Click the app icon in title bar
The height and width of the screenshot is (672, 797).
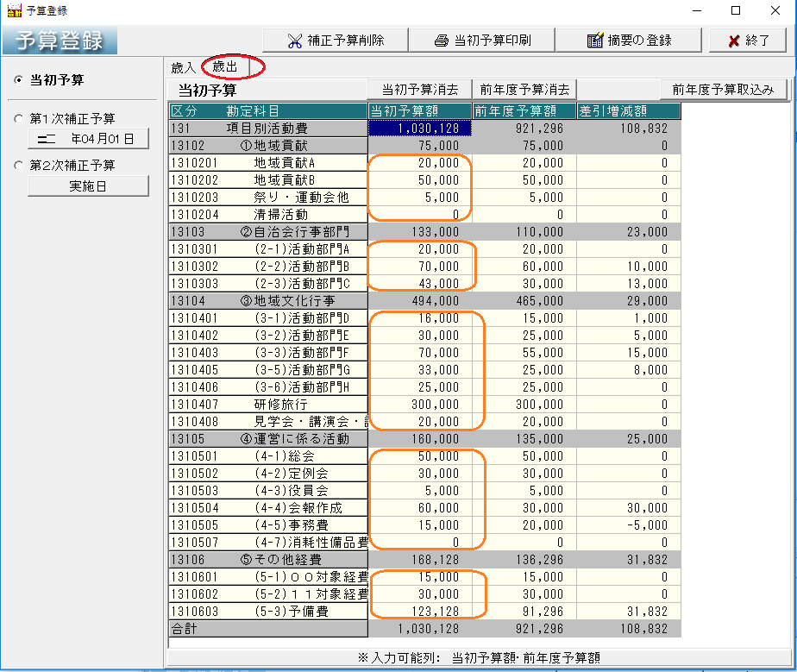pyautogui.click(x=13, y=10)
